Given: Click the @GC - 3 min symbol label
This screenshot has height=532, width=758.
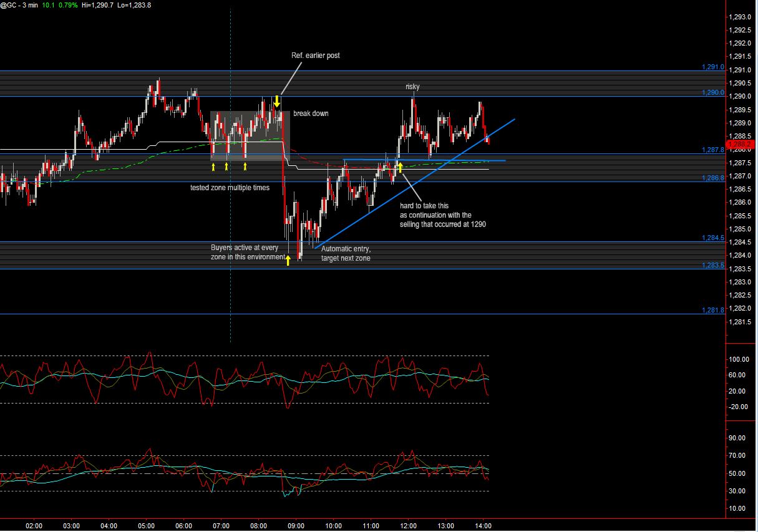Looking at the screenshot, I should coord(19,5).
